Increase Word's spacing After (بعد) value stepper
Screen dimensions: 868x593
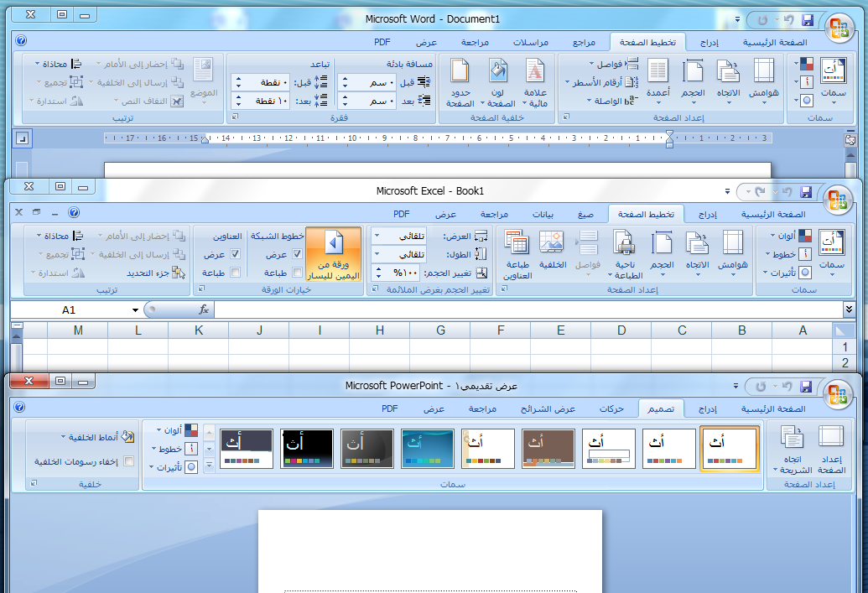pos(238,97)
